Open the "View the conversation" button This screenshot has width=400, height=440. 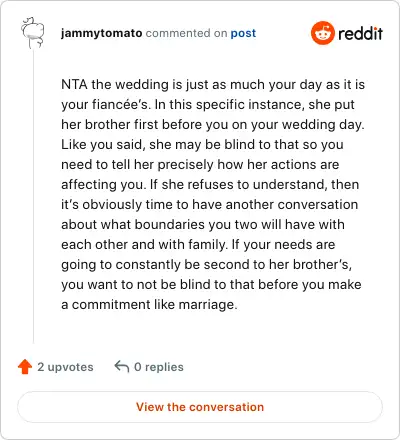click(200, 407)
